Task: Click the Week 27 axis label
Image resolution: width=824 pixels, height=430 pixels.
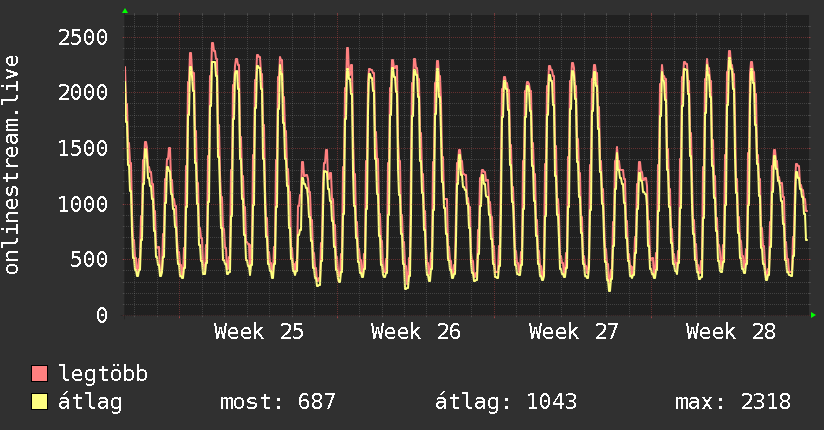Action: coord(573,332)
